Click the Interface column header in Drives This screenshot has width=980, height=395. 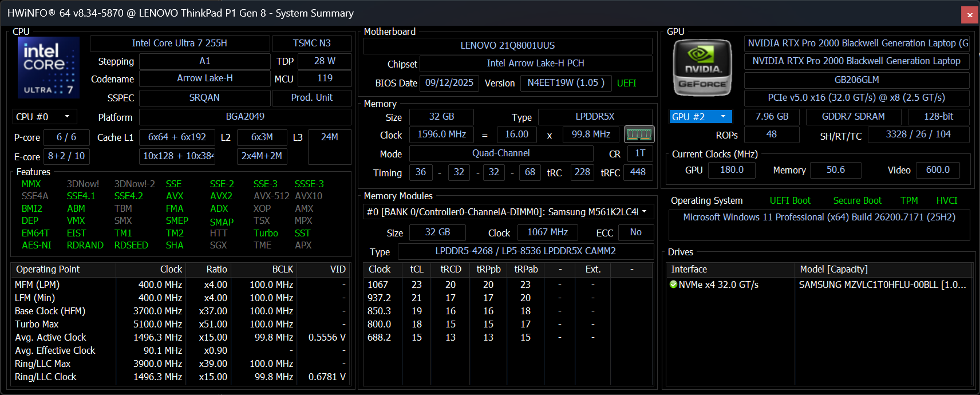tap(689, 269)
